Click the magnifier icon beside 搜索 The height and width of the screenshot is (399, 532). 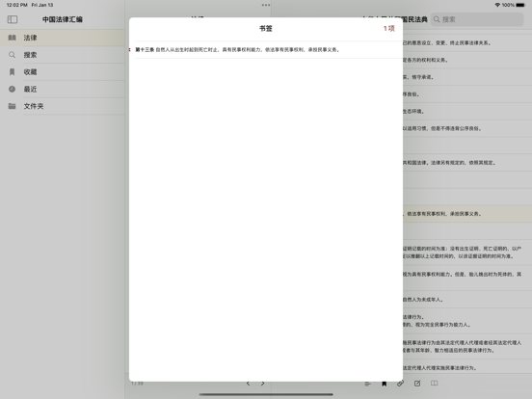point(12,55)
